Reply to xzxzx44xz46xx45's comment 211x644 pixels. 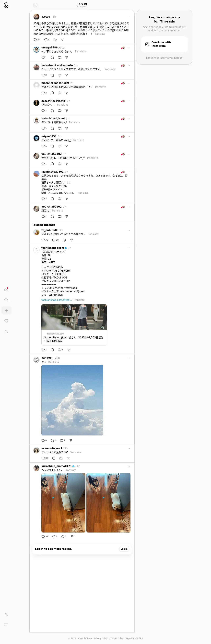[52, 111]
